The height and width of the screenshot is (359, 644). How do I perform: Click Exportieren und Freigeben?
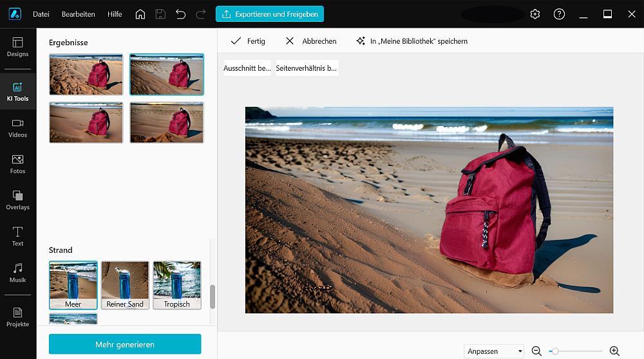click(x=270, y=14)
